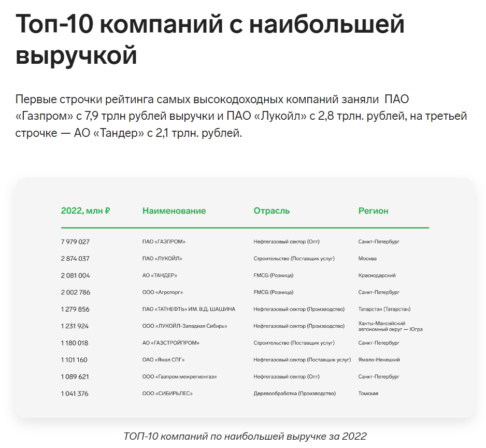Viewport: 486px width, 448px height.
Task: Click 'Деревообработка (Производство)' industry cell
Action: (x=294, y=394)
